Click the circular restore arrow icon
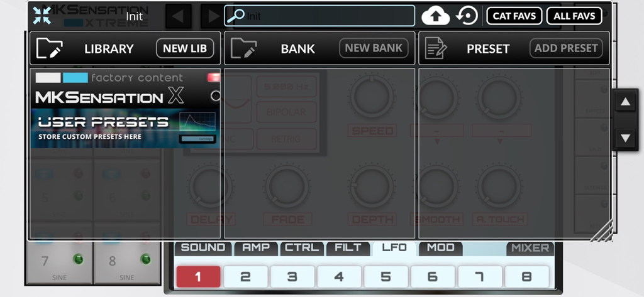The width and height of the screenshot is (644, 297). click(467, 16)
